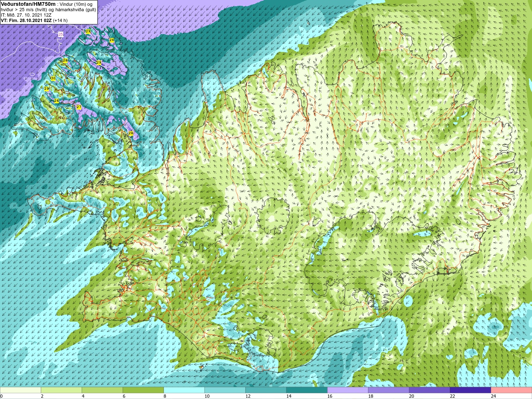Select the light lavender 16–18 m/s legend swatch
Viewport: 532px width, 399px height.
(348, 390)
